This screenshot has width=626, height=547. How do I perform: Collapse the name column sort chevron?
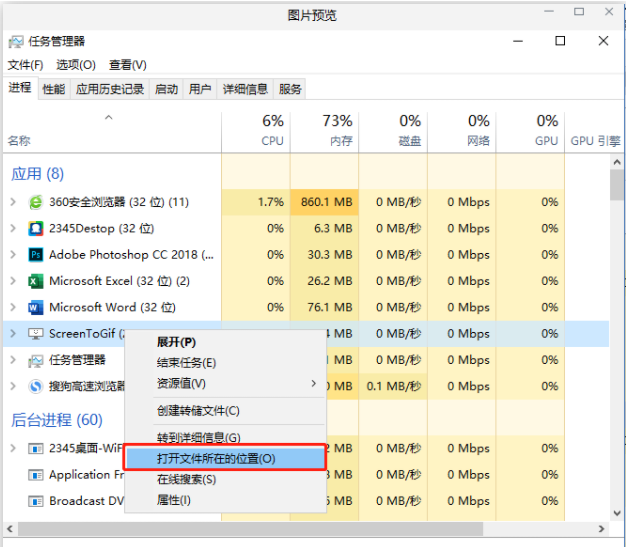pyautogui.click(x=108, y=118)
